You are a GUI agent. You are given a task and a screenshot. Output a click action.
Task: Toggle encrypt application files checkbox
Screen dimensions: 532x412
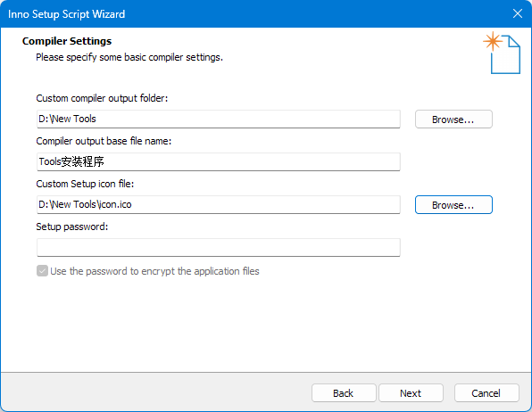click(42, 271)
